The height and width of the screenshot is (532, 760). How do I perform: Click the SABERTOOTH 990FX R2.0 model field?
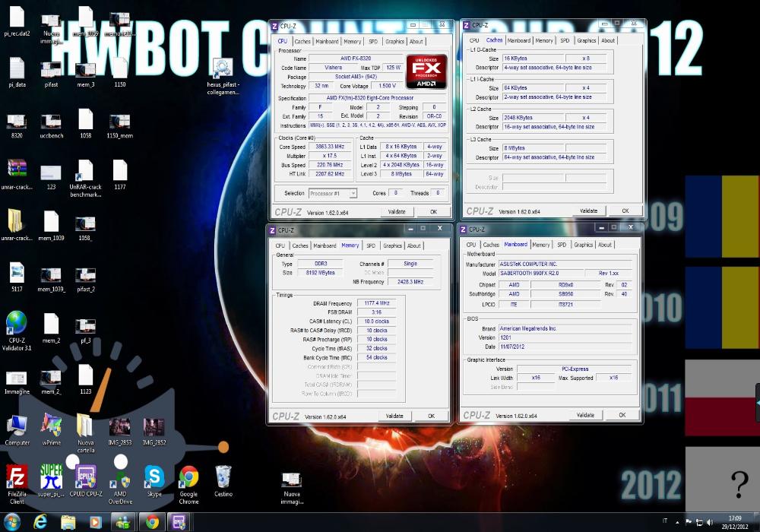pyautogui.click(x=541, y=274)
